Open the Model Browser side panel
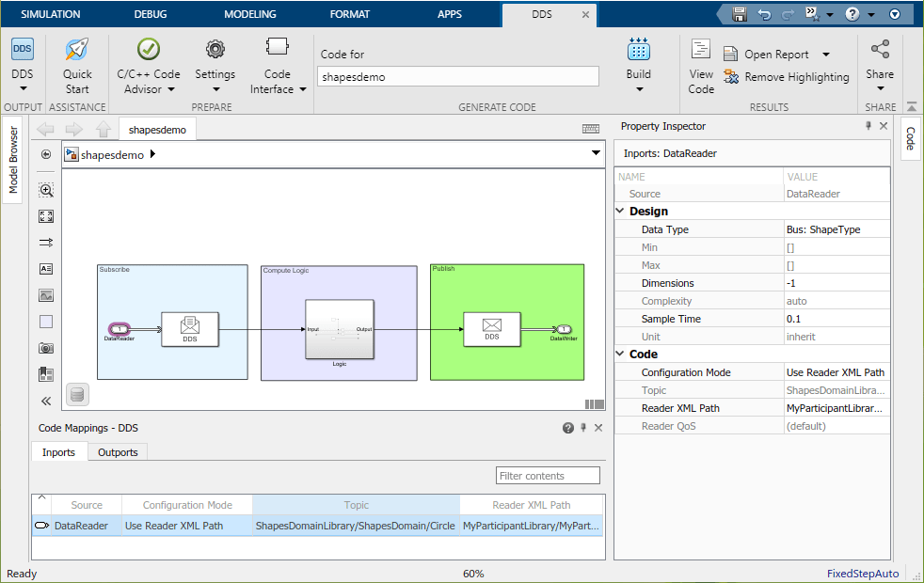This screenshot has width=924, height=583. click(x=12, y=160)
